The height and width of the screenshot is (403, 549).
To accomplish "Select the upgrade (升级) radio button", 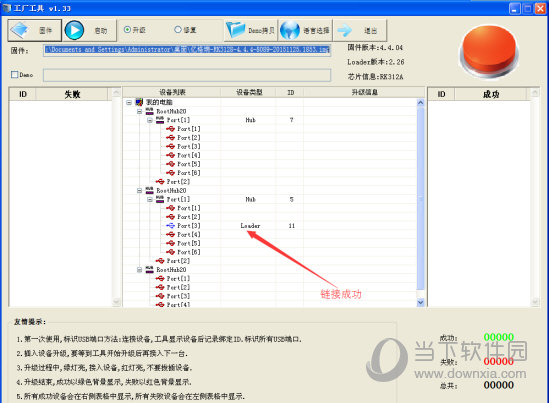I will [127, 30].
